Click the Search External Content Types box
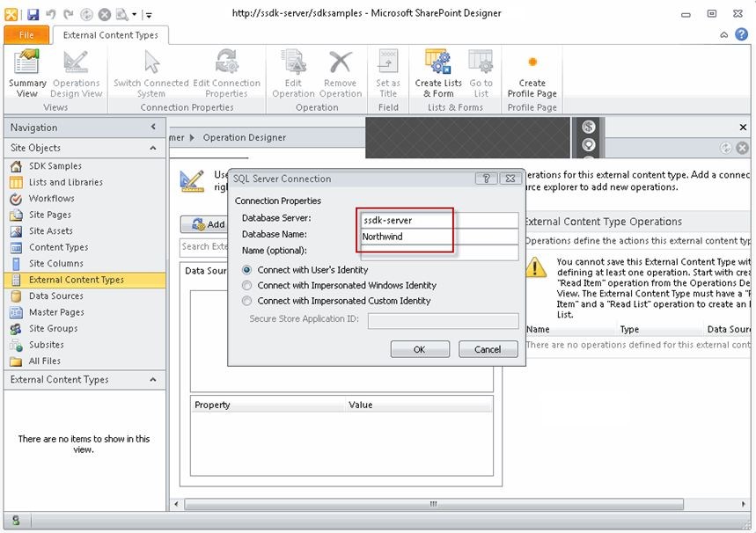 (204, 247)
